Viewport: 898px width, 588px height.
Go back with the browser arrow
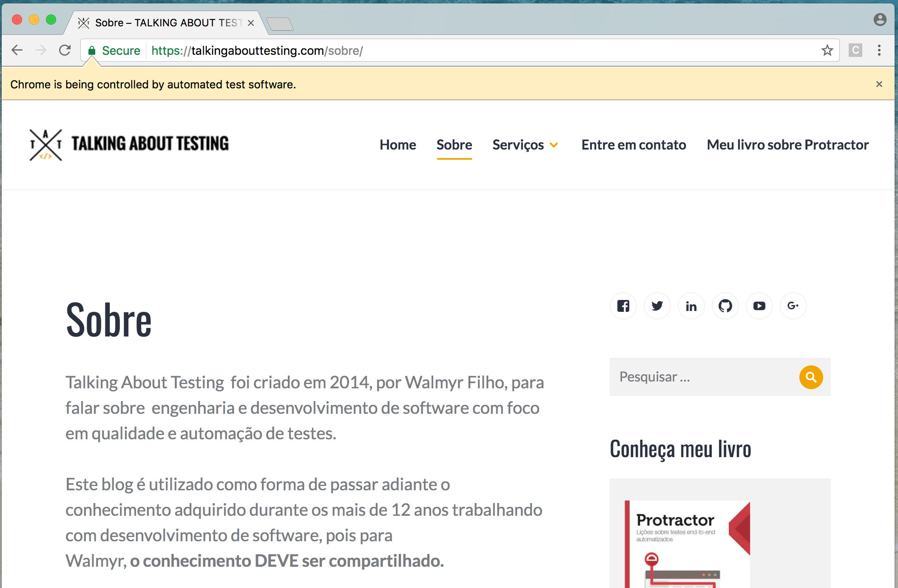tap(17, 51)
